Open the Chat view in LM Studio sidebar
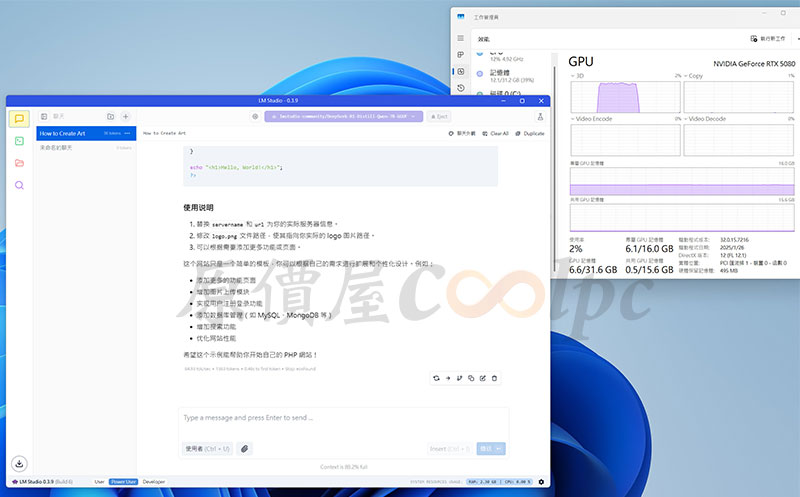This screenshot has width=800, height=497. click(x=19, y=119)
